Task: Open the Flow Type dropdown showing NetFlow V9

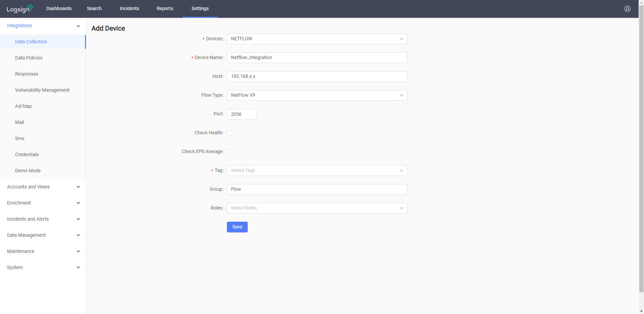Action: pyautogui.click(x=316, y=95)
